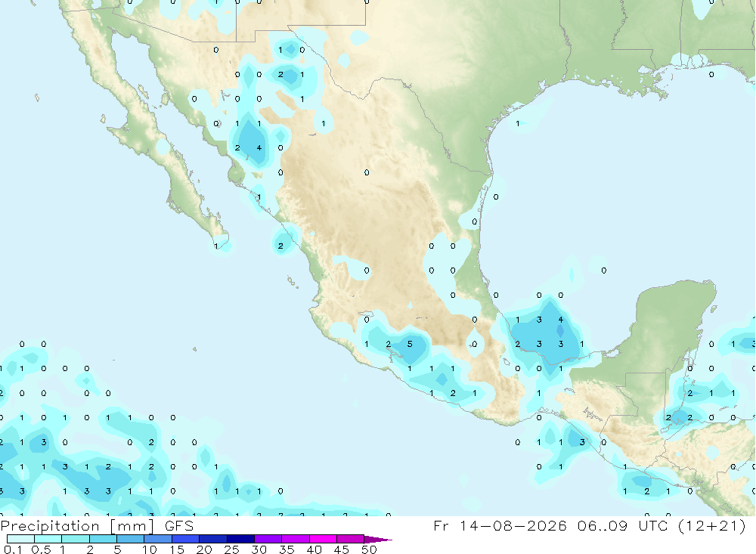Viewport: 756px width, 554px height.
Task: Select the 25–30 mm navy legend swatch
Action: point(240,539)
